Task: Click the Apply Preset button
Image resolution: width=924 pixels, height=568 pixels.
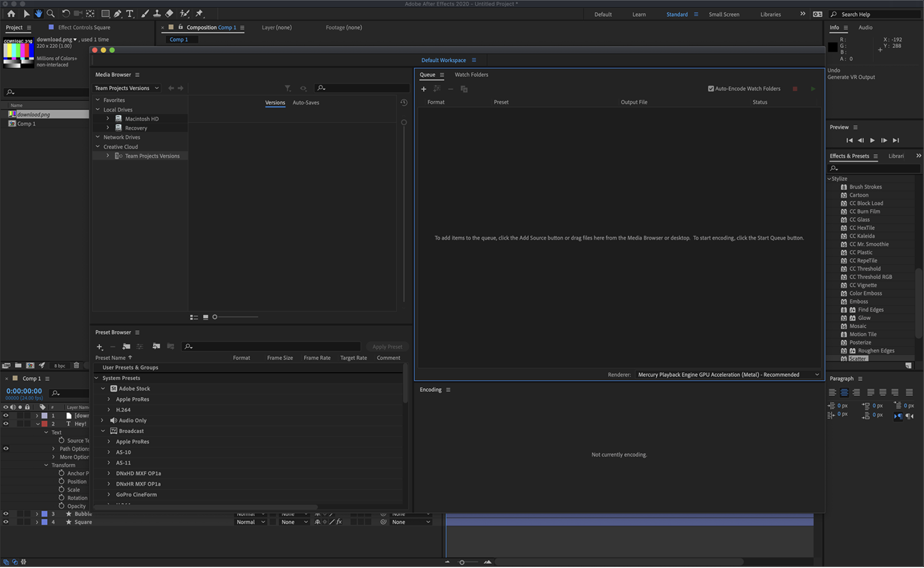Action: point(387,347)
